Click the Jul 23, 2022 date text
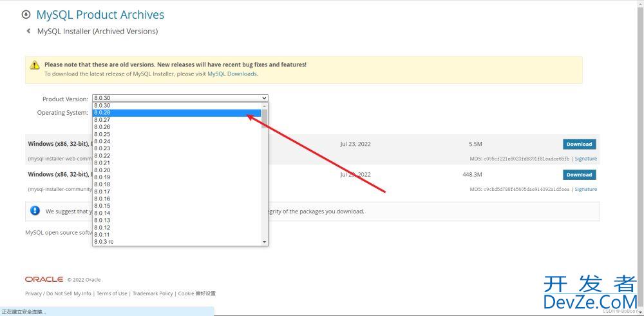This screenshot has width=644, height=316. (355, 144)
